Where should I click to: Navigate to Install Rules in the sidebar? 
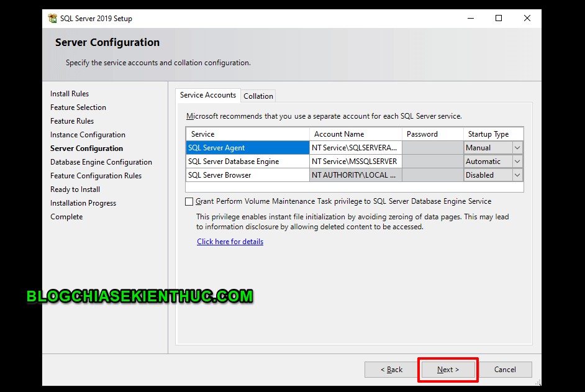pyautogui.click(x=68, y=93)
